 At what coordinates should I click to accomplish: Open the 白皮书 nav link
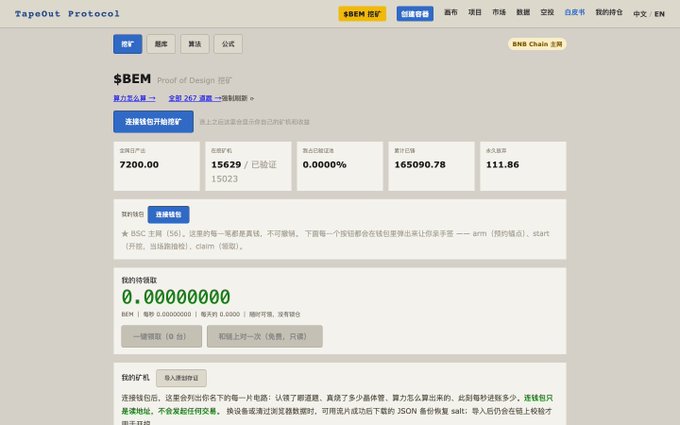[x=575, y=13]
